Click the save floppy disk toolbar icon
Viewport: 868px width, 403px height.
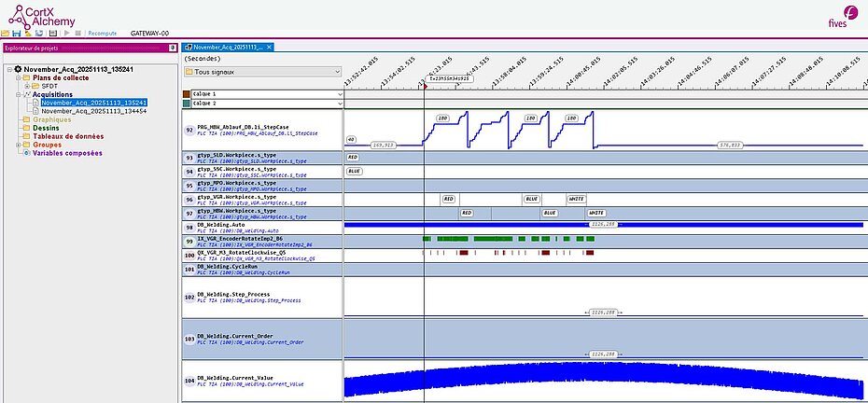pyautogui.click(x=18, y=34)
